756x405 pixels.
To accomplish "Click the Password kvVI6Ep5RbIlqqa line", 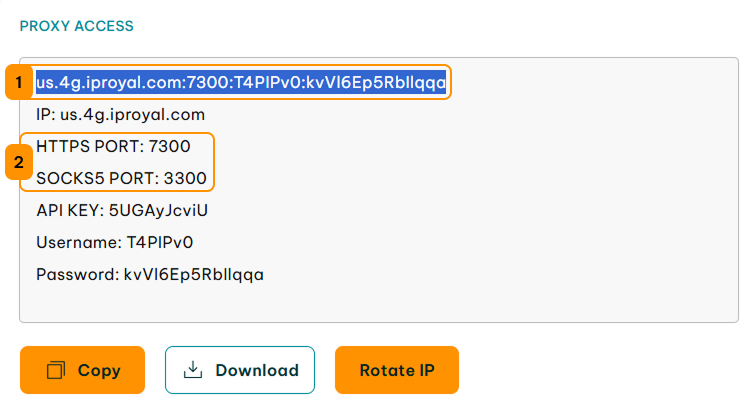I will (150, 274).
